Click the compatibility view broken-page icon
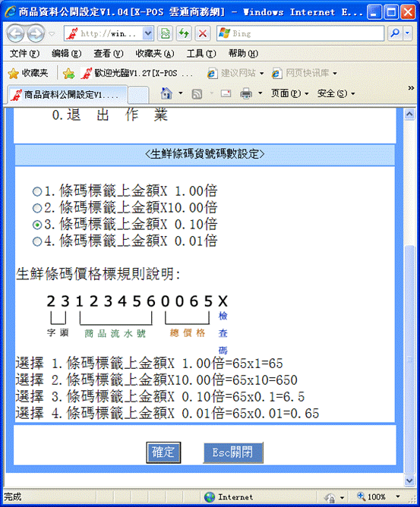This screenshot has height=507, width=420. tap(165, 33)
